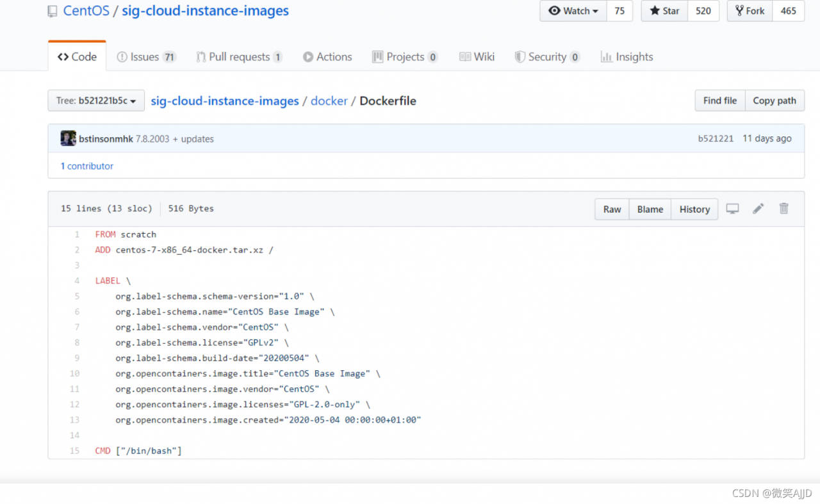Click the build-date="20200504" line
Screen dimensions: 820x504
pos(217,358)
